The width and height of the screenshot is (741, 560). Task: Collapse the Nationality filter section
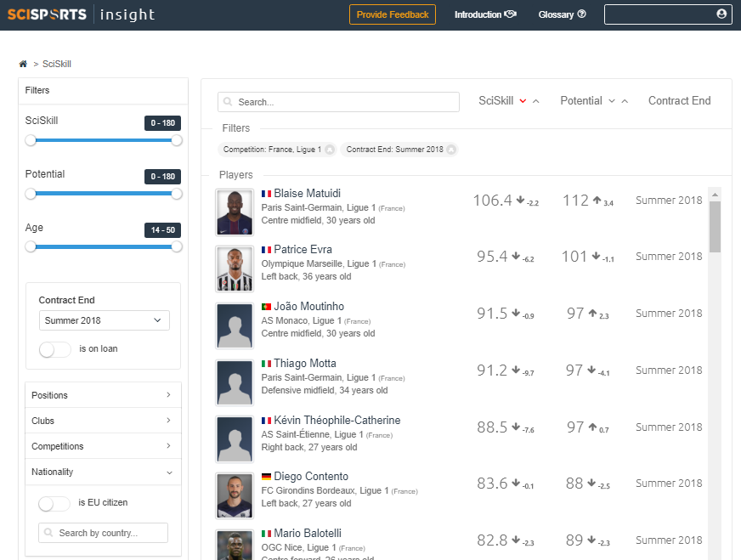[103, 472]
